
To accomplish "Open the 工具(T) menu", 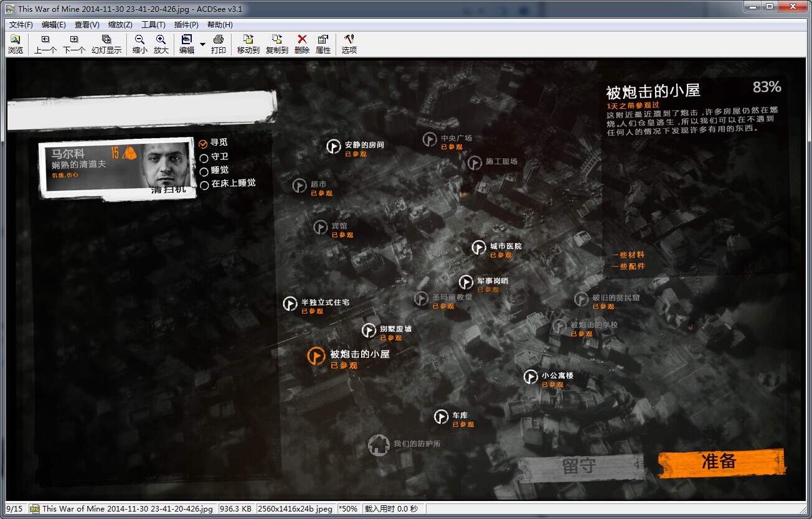I will pos(153,25).
